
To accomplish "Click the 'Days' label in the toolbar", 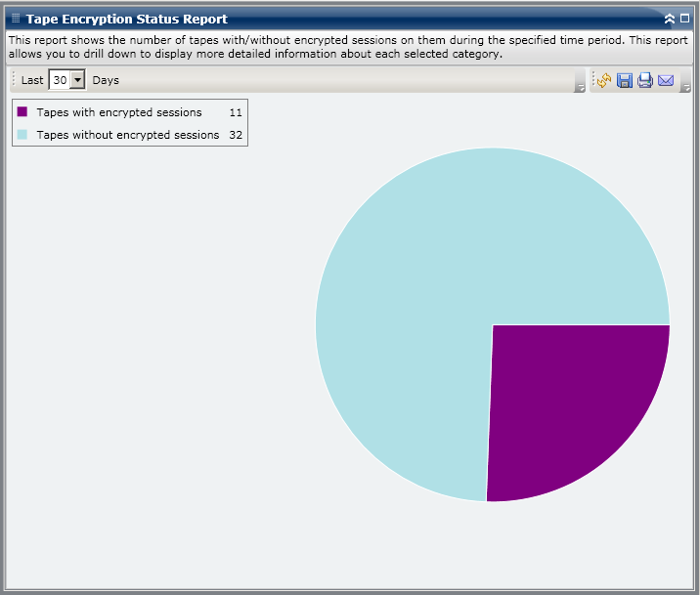I will (106, 80).
